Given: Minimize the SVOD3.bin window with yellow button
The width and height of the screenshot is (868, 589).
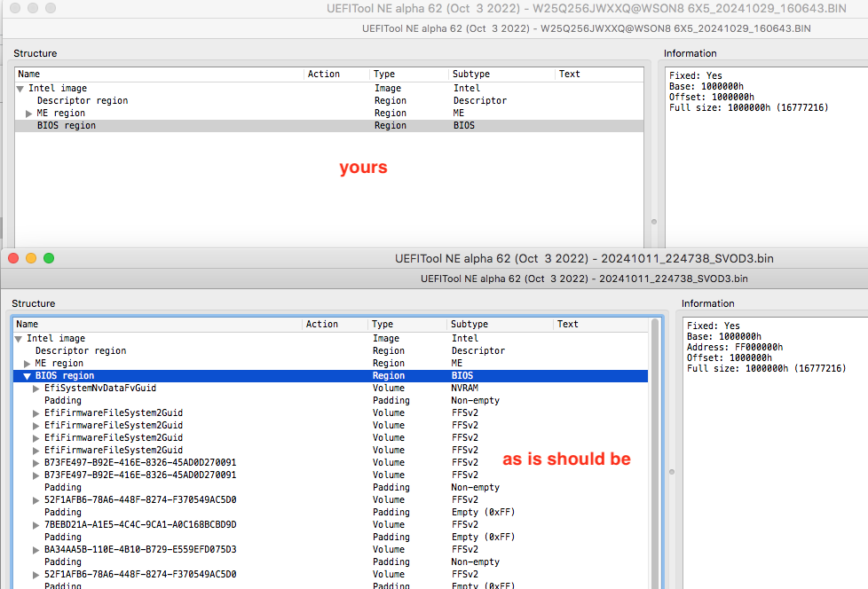Looking at the screenshot, I should coord(31,258).
